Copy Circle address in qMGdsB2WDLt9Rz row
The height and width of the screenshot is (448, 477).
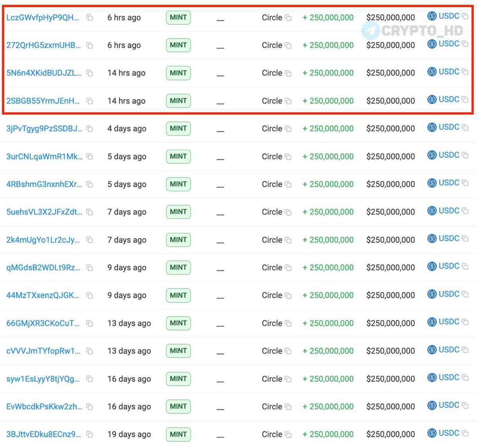point(288,268)
